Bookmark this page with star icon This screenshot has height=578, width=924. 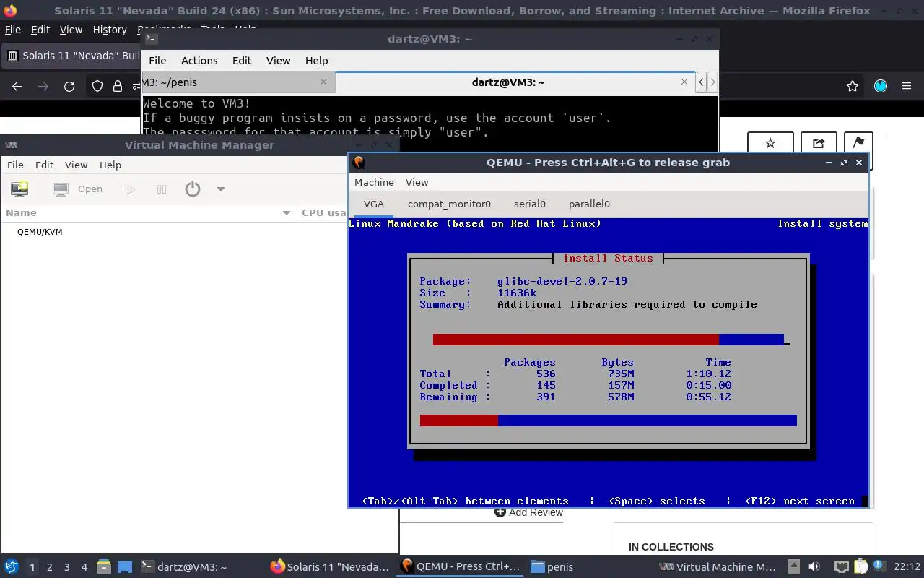(853, 87)
